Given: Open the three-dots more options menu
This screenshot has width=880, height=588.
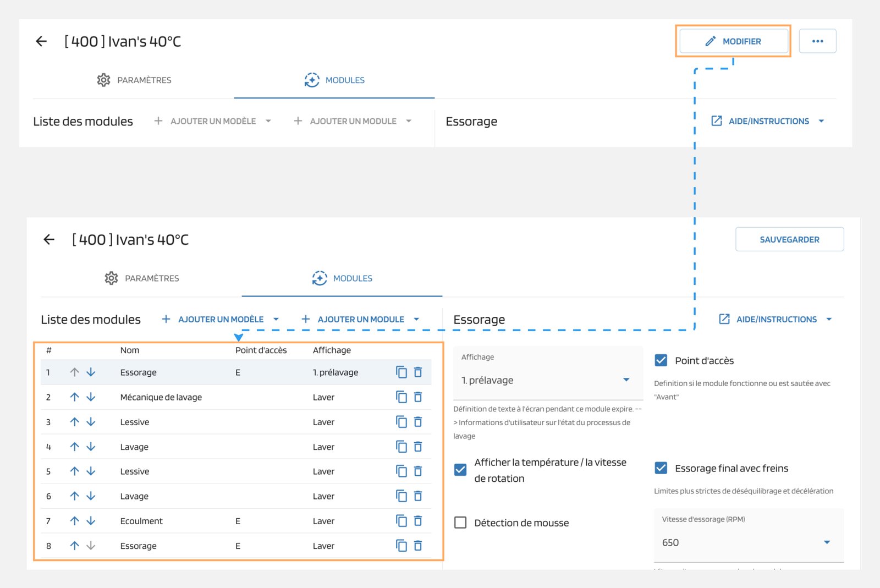Looking at the screenshot, I should (x=817, y=41).
